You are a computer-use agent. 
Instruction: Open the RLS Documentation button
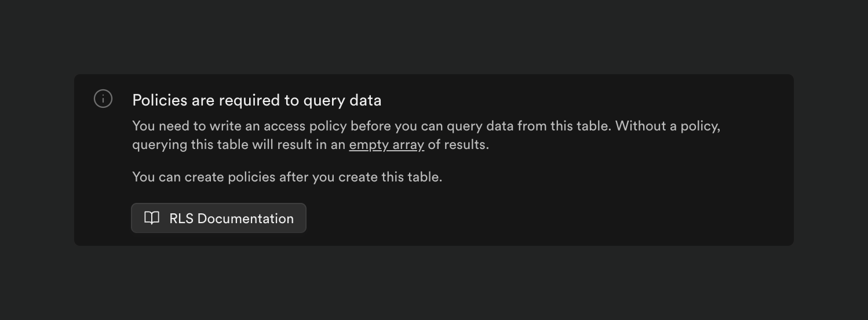tap(218, 218)
